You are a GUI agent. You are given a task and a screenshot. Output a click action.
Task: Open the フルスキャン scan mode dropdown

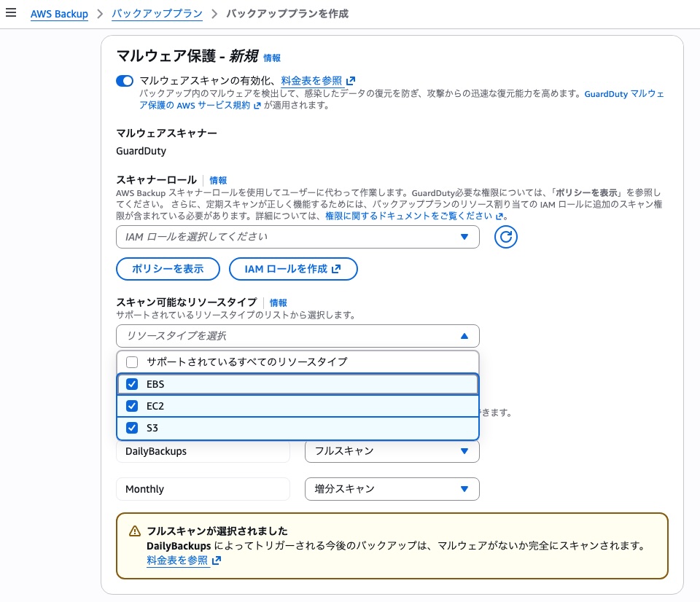pyautogui.click(x=392, y=451)
